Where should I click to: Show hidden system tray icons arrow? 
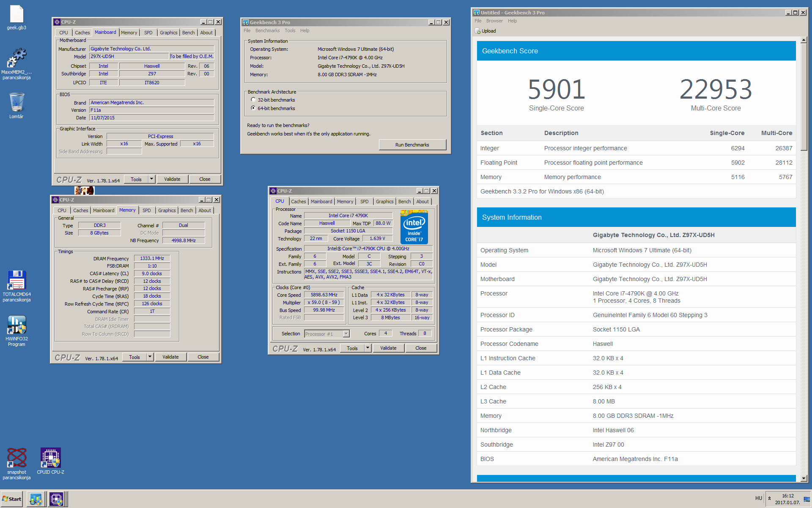(769, 498)
